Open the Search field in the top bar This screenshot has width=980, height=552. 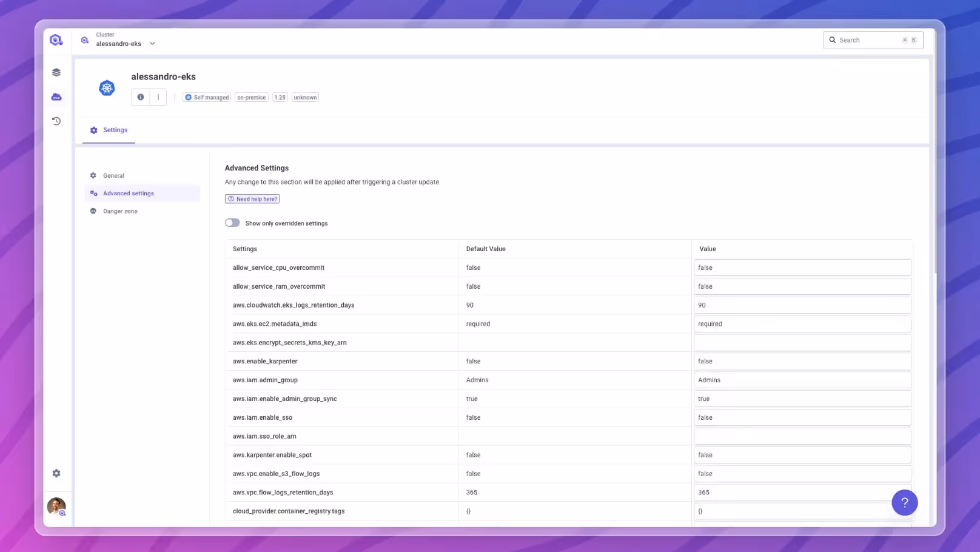coord(873,39)
